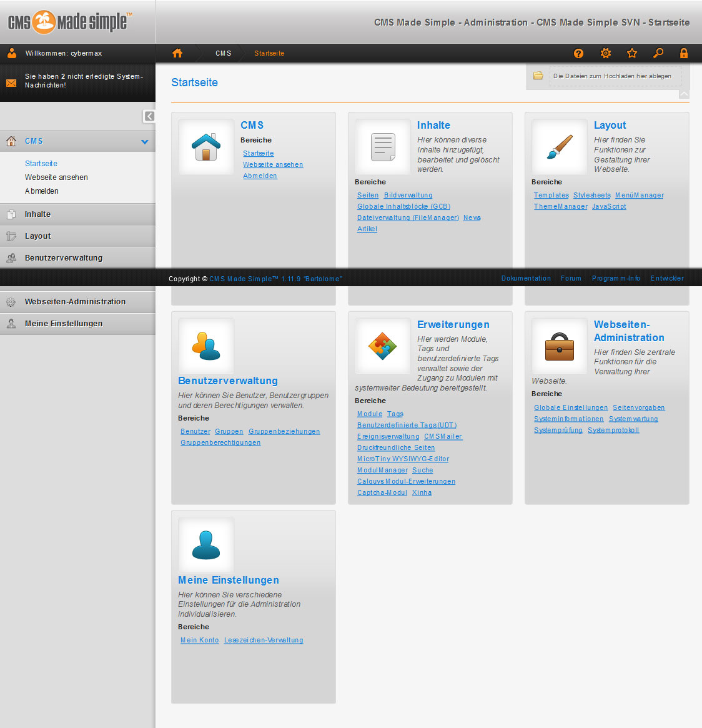702x728 pixels.
Task: Click the bookmarks star icon
Action: [631, 53]
